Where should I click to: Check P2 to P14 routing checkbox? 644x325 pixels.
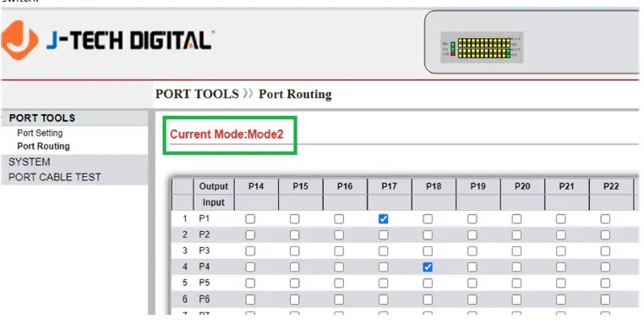point(250,235)
